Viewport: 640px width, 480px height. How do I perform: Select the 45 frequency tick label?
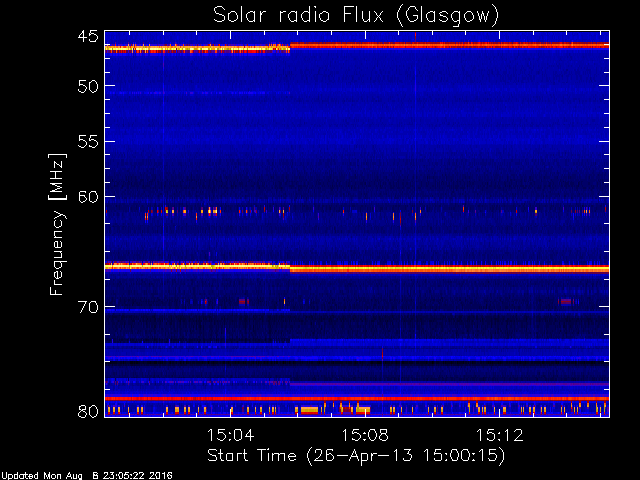(x=88, y=36)
